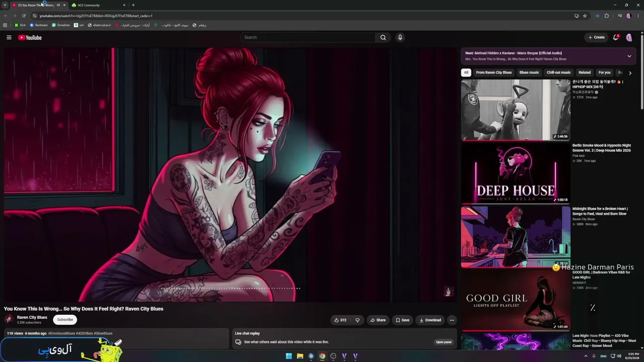Viewport: 644px width, 362px height.
Task: Bookmark this page with the star icon
Action: [x=585, y=16]
